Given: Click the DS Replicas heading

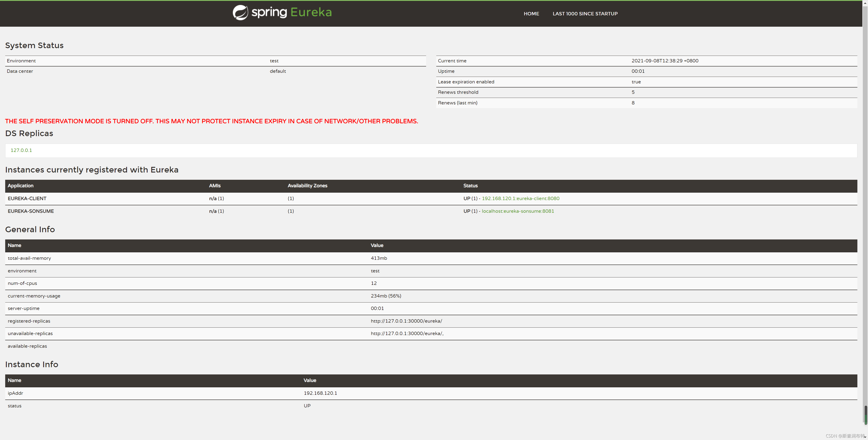Looking at the screenshot, I should (x=29, y=134).
